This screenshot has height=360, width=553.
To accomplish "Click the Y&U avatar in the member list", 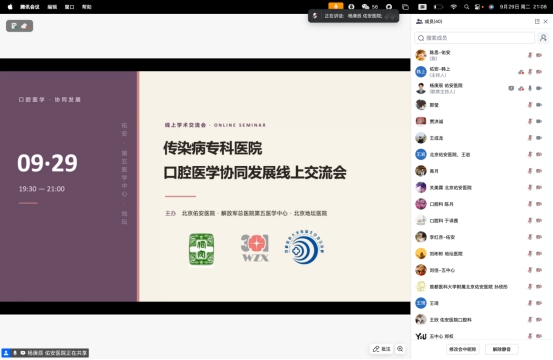I will click(x=421, y=336).
